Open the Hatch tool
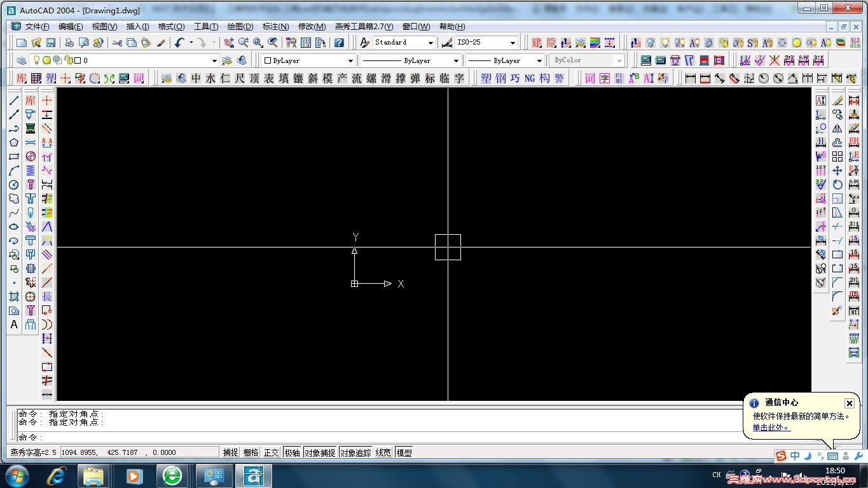 click(x=14, y=296)
